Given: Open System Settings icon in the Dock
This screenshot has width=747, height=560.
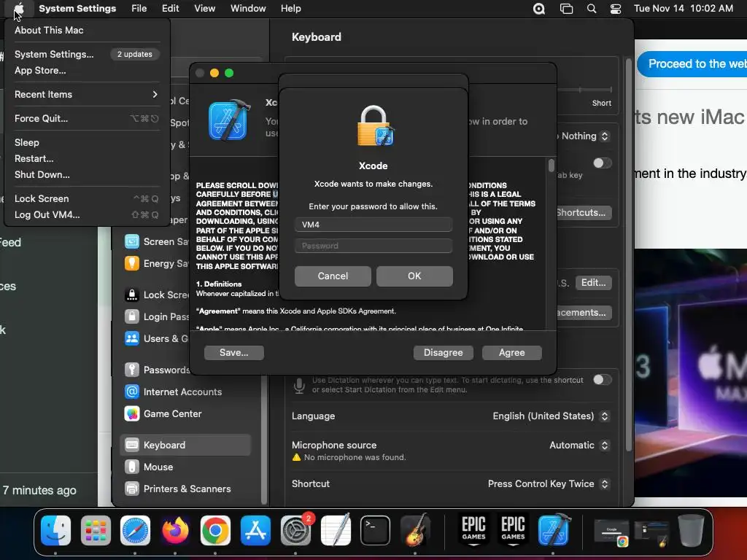Looking at the screenshot, I should 295,530.
